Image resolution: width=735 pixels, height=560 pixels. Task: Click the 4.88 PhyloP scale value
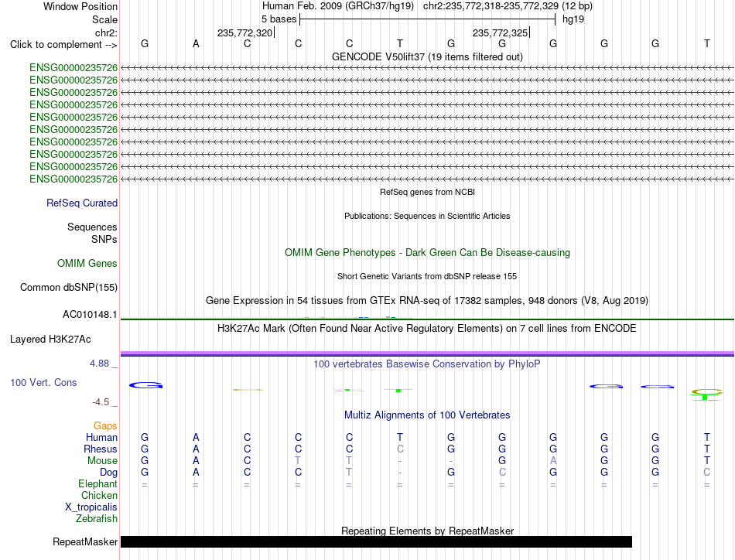(99, 364)
